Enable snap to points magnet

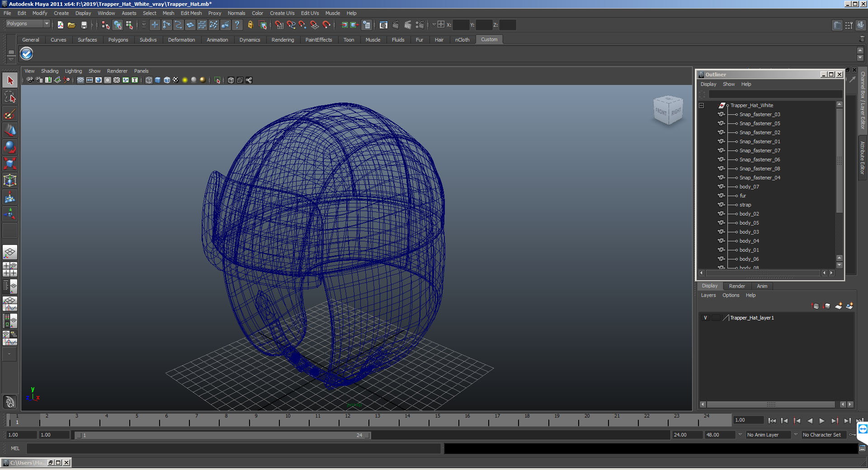(302, 25)
